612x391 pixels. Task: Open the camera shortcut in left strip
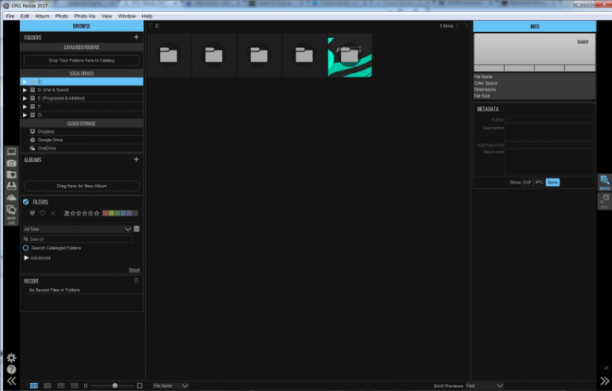(x=11, y=163)
